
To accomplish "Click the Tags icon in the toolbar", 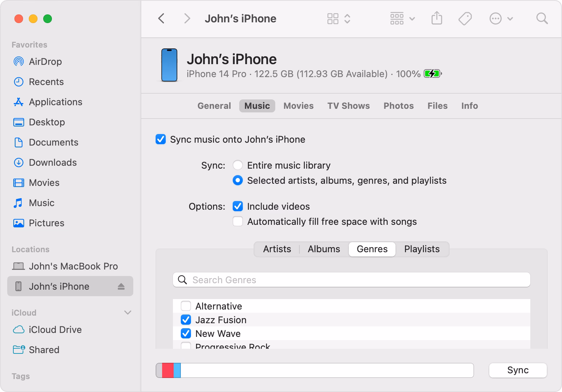I will [x=465, y=18].
